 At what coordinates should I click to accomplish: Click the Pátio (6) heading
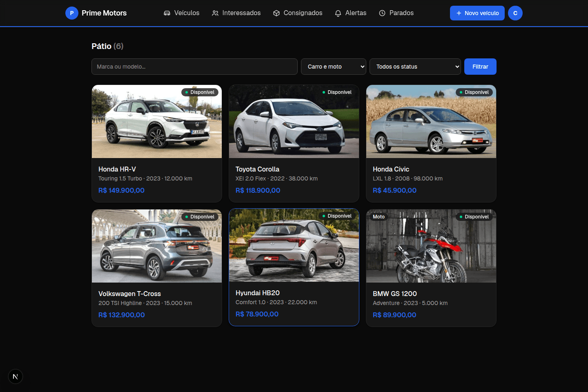107,46
